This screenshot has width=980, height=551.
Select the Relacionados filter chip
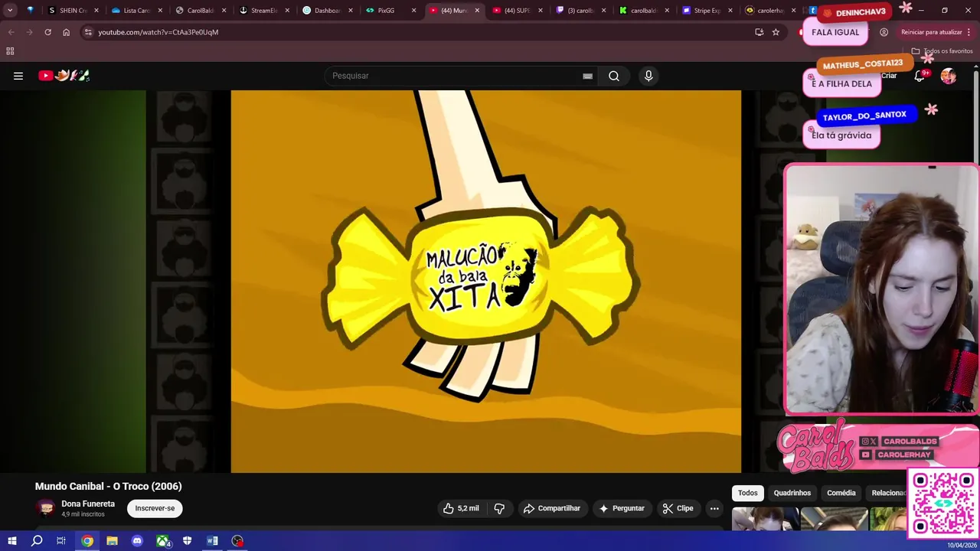888,493
